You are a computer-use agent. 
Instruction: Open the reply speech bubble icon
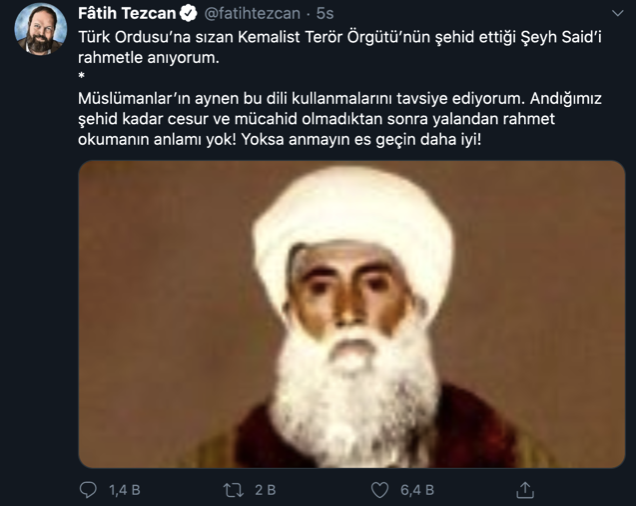pos(88,490)
